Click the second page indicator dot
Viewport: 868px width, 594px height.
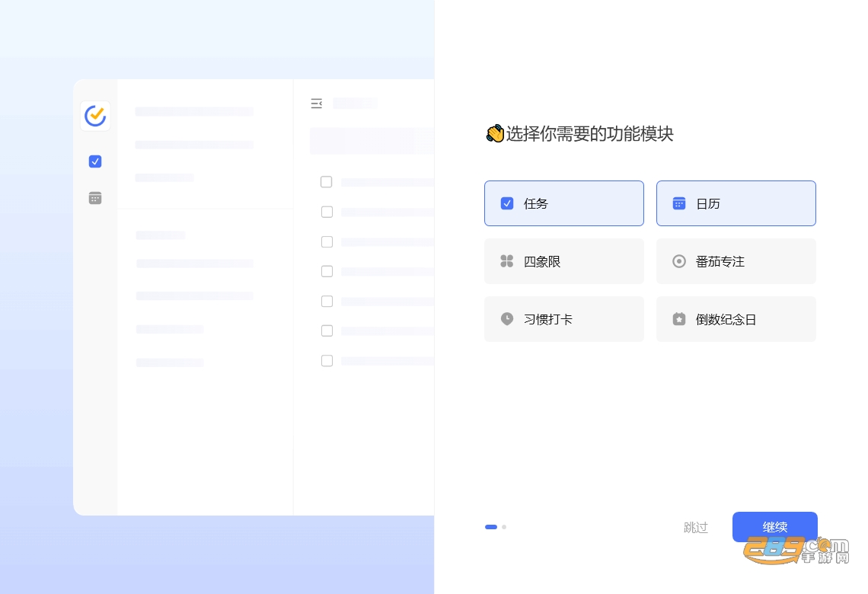tap(504, 527)
